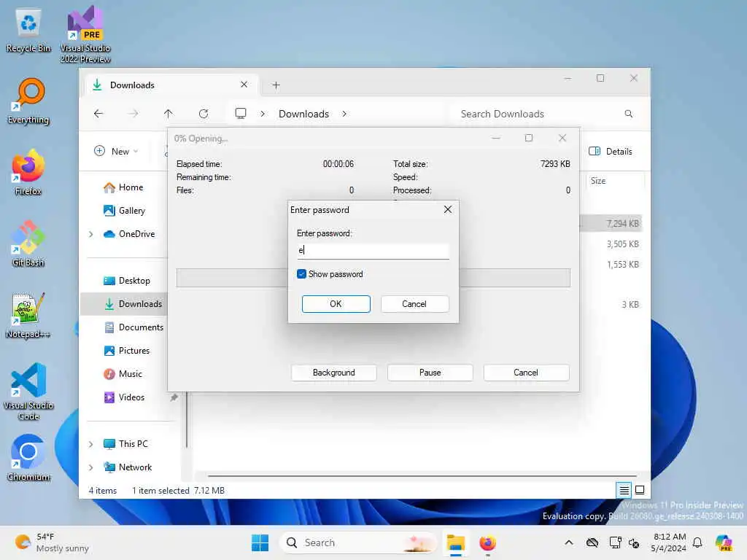Open the notifications bell in taskbar
The height and width of the screenshot is (560, 747).
697,542
